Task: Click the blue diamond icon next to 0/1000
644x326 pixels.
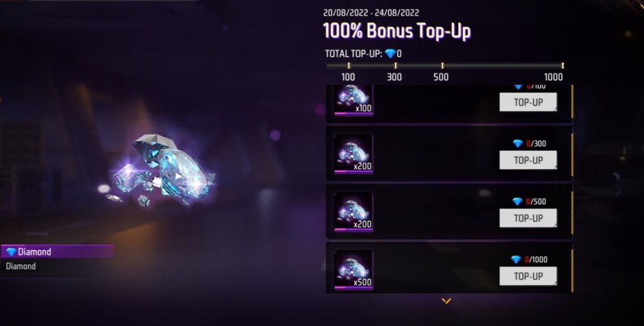Action: 516,259
